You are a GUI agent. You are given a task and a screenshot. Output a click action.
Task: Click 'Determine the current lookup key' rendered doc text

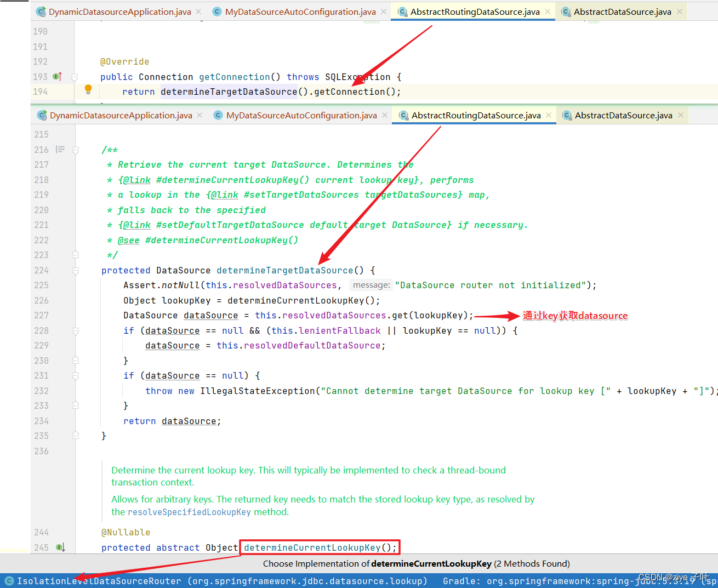(183, 470)
